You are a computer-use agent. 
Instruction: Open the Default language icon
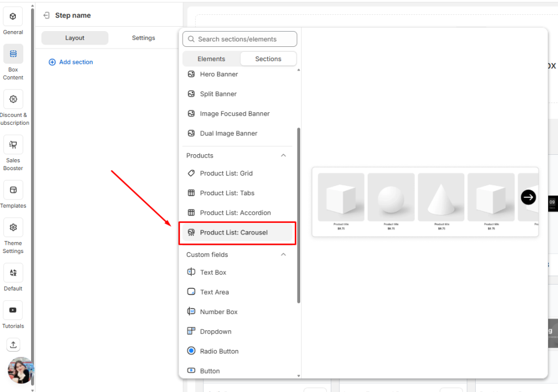click(x=13, y=273)
